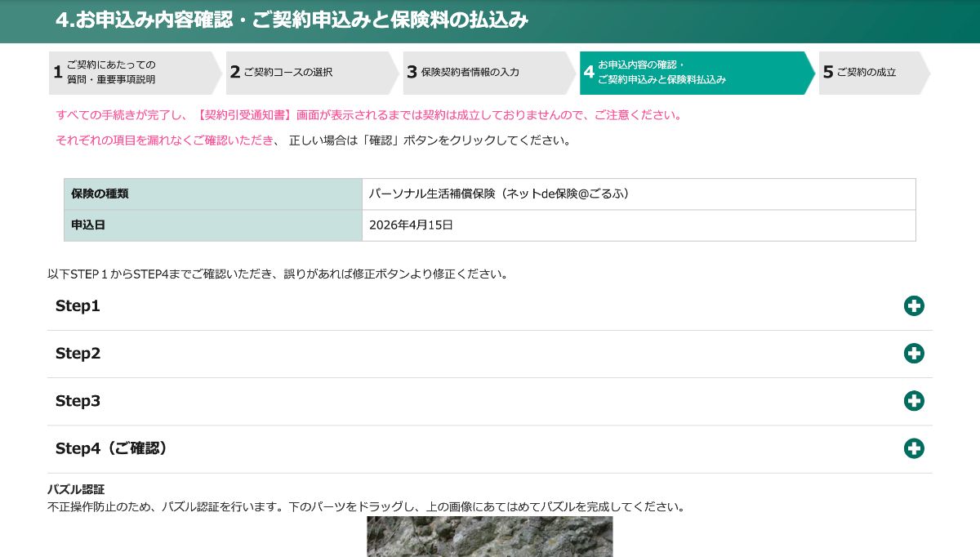The image size is (980, 557).
Task: Click the plus icon for Step1
Action: [x=914, y=306]
